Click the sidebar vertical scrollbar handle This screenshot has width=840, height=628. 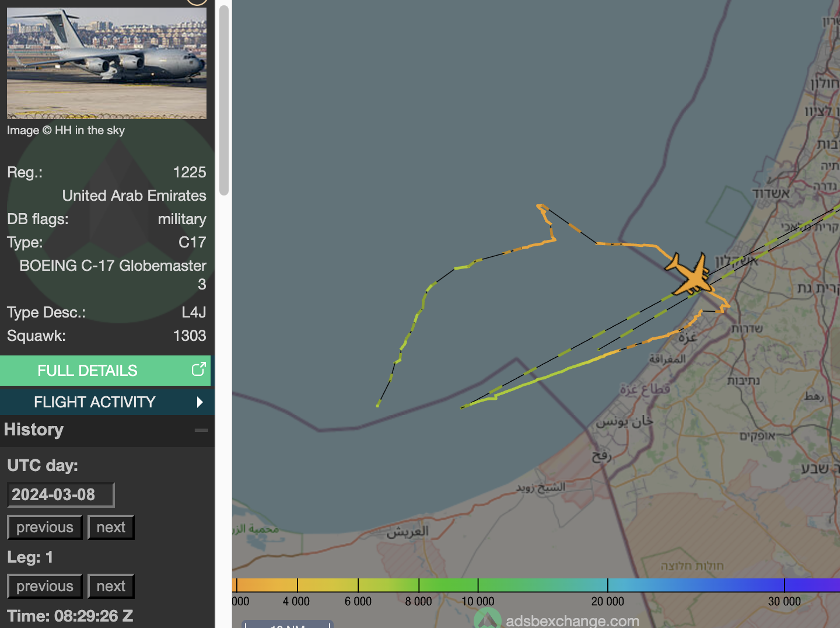tap(223, 99)
